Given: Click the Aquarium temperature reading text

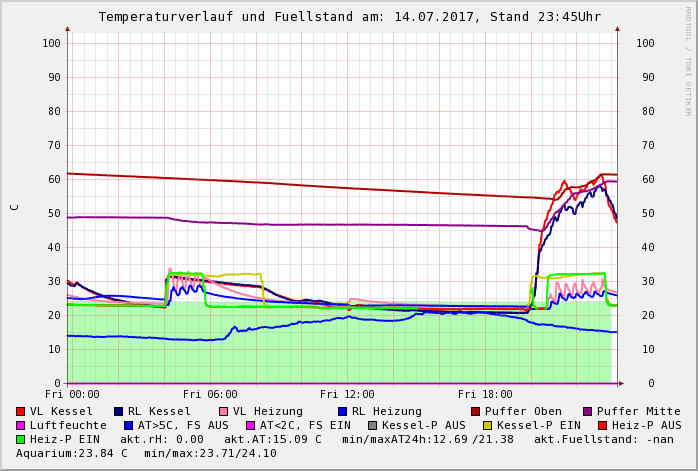Looking at the screenshot, I should [70, 454].
